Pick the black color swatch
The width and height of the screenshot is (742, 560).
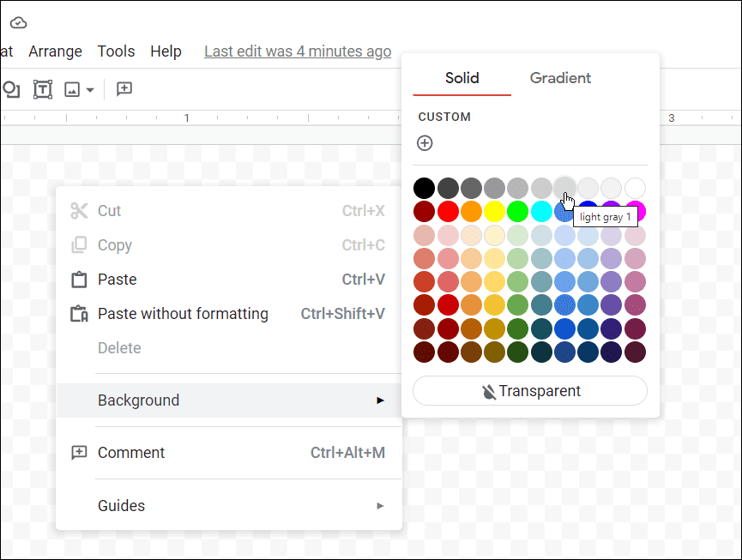(x=424, y=189)
